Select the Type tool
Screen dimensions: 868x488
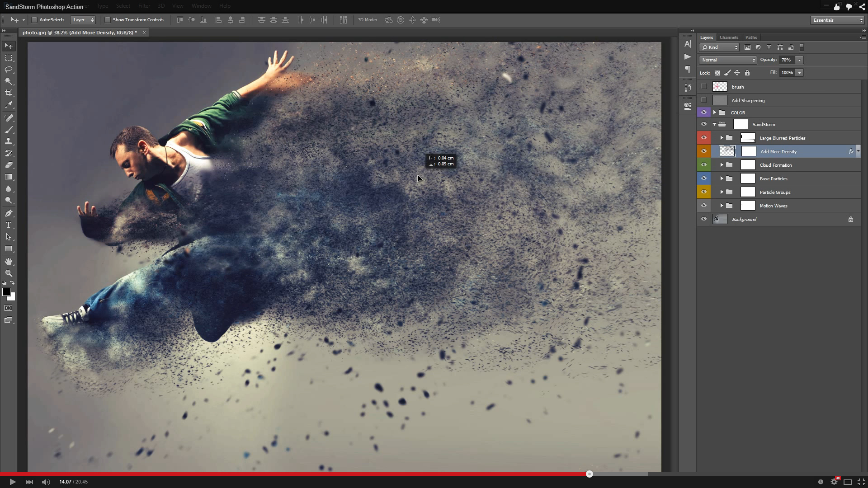coord(9,225)
